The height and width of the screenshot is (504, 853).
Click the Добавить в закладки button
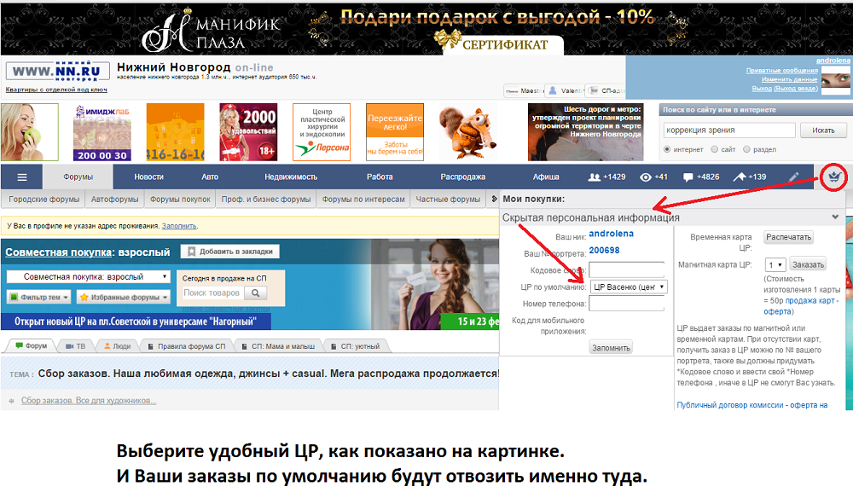[230, 252]
